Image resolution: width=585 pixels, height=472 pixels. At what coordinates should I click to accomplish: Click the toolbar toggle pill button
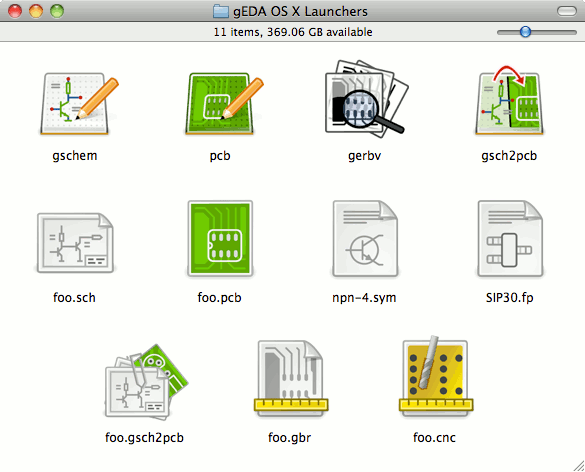click(567, 11)
